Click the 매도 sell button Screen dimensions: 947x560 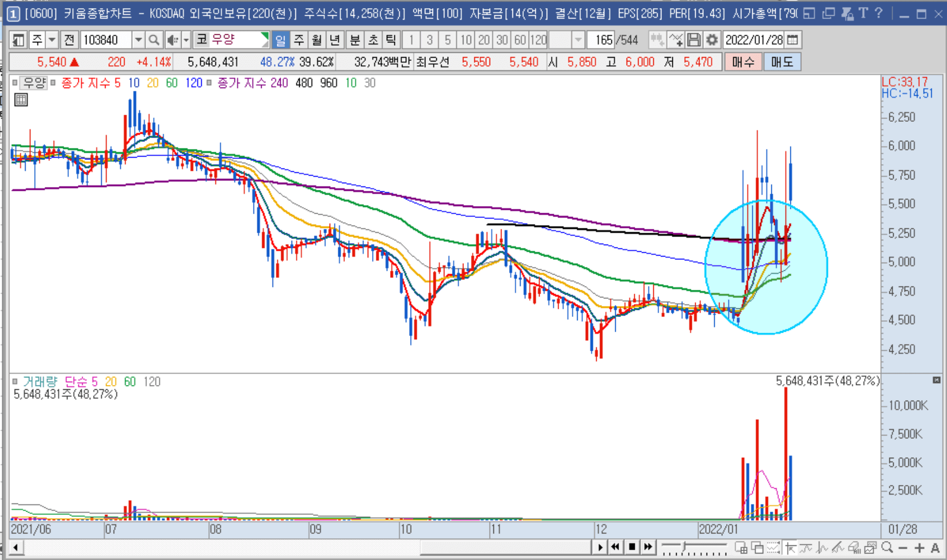tap(782, 62)
